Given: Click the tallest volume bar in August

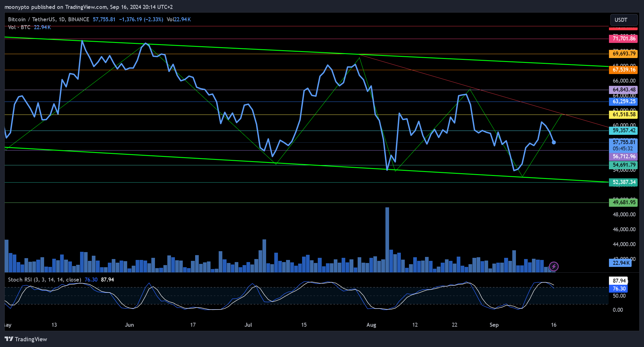Looking at the screenshot, I should tap(387, 240).
